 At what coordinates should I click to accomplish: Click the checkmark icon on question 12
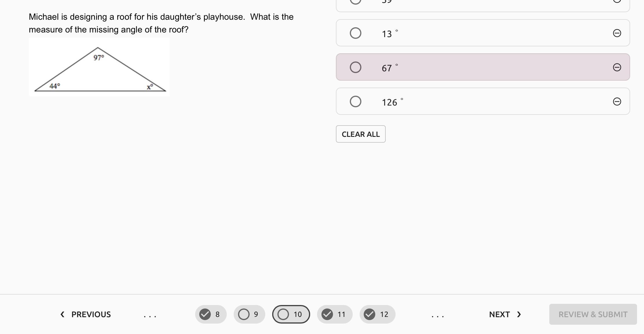click(x=369, y=314)
